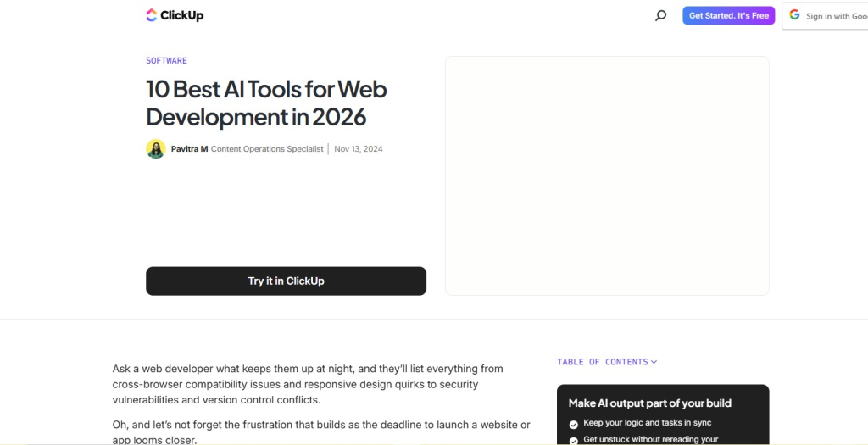Click the checkmark beside Get unstuck

574,441
